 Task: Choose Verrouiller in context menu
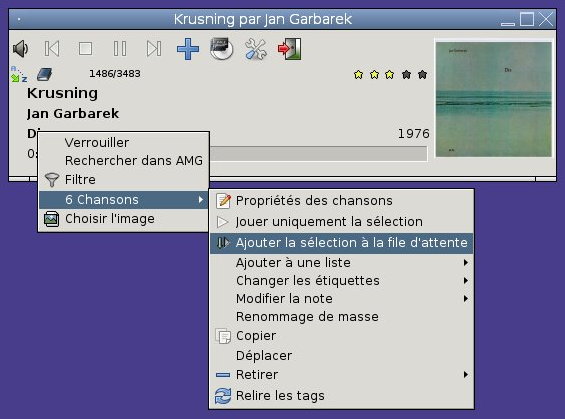point(123,143)
